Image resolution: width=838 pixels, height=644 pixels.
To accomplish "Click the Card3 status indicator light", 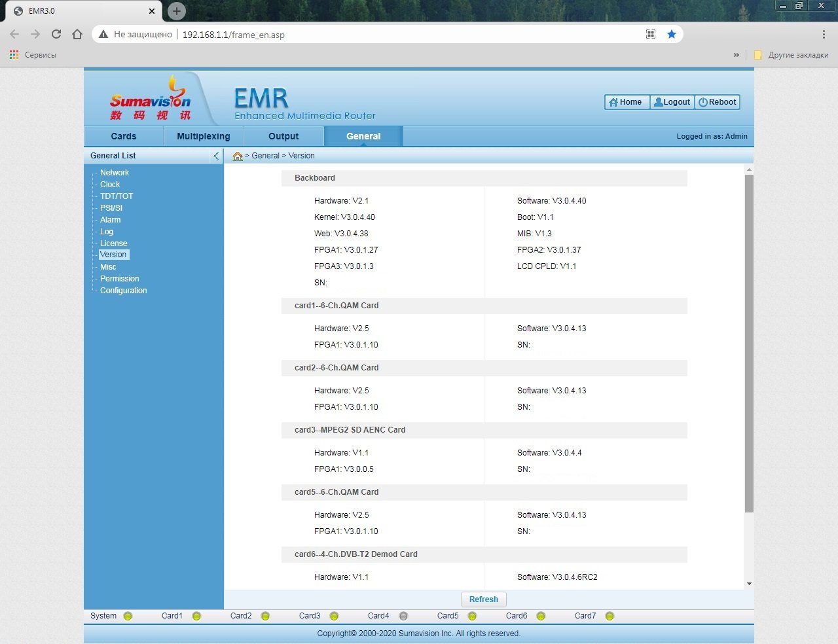I will (x=334, y=616).
